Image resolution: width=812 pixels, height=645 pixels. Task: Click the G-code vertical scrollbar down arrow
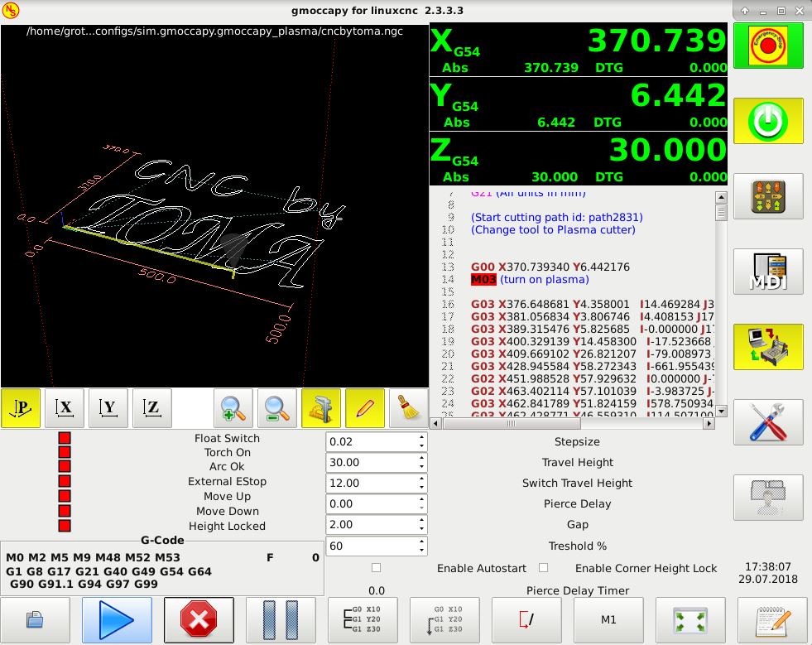click(x=721, y=412)
